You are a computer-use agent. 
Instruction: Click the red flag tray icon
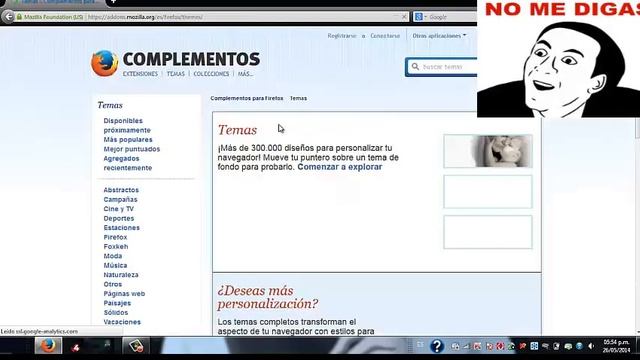(x=522, y=346)
